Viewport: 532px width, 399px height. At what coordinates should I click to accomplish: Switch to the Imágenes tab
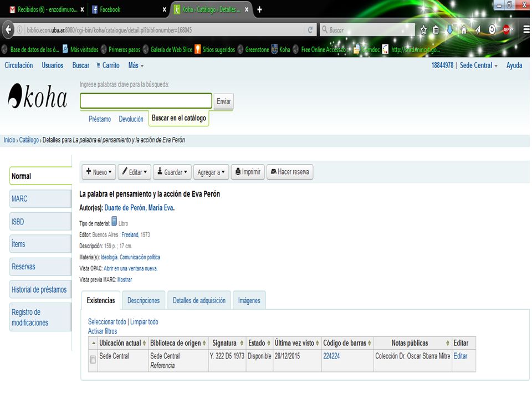point(249,300)
